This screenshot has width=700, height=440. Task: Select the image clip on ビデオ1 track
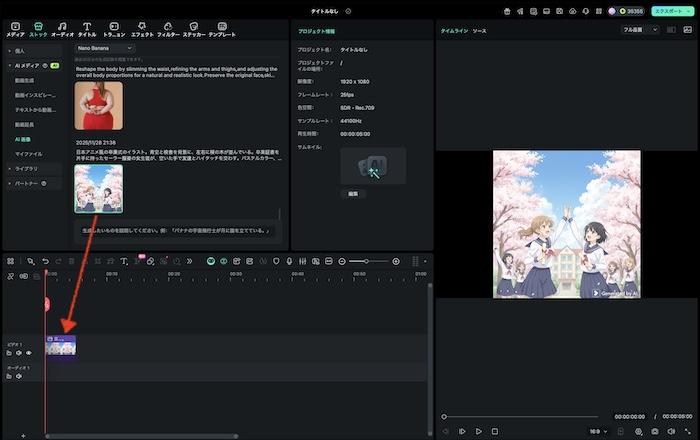pyautogui.click(x=61, y=346)
